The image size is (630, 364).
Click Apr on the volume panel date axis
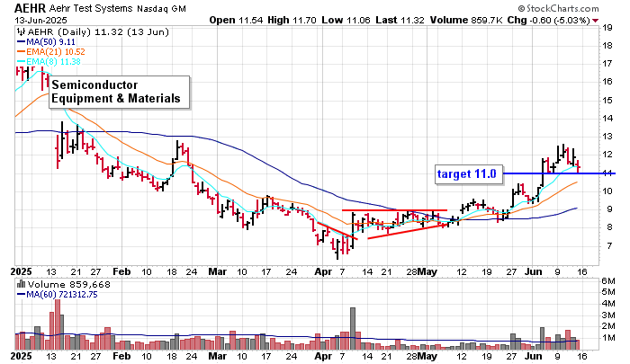point(323,356)
